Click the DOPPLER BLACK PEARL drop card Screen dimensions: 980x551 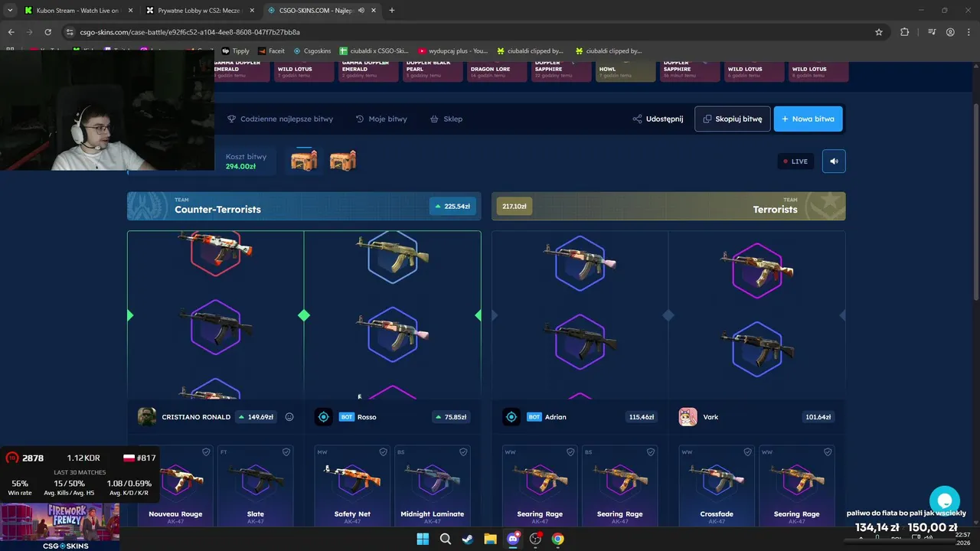433,71
